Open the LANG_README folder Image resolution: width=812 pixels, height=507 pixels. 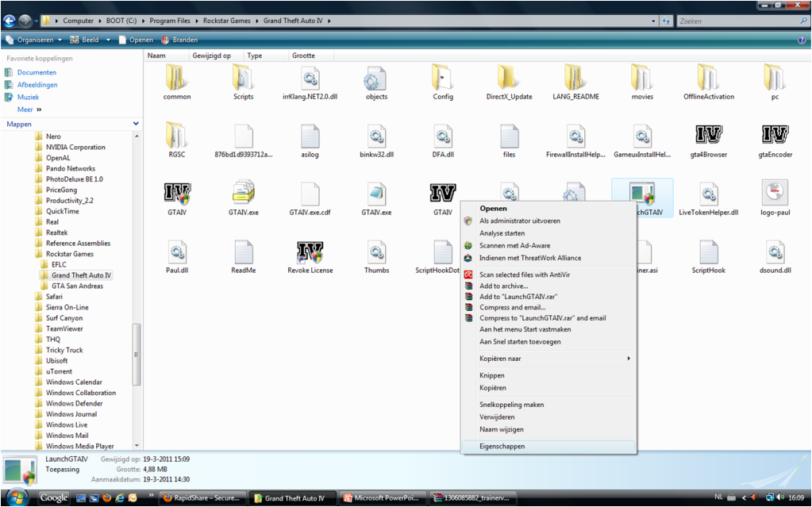(575, 78)
